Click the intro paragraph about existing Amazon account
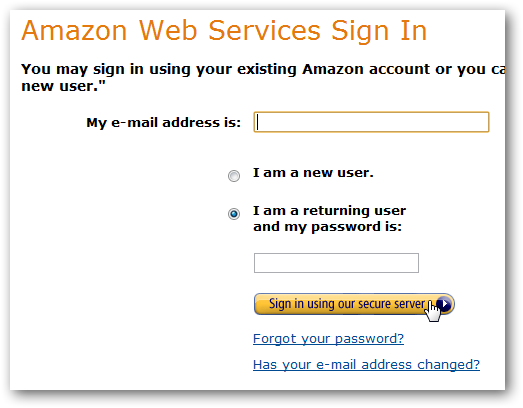This screenshot has height=408, width=523. click(263, 77)
